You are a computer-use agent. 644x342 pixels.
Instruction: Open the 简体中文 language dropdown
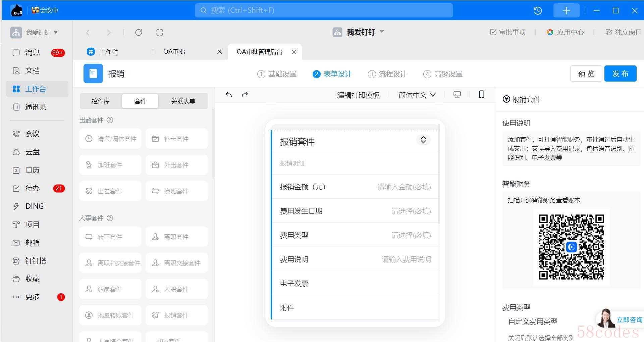point(417,95)
